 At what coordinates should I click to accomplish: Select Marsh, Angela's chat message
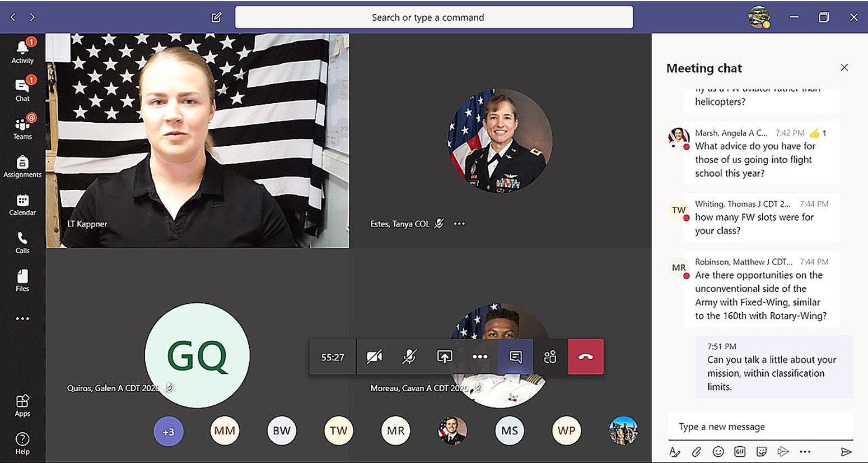click(761, 153)
